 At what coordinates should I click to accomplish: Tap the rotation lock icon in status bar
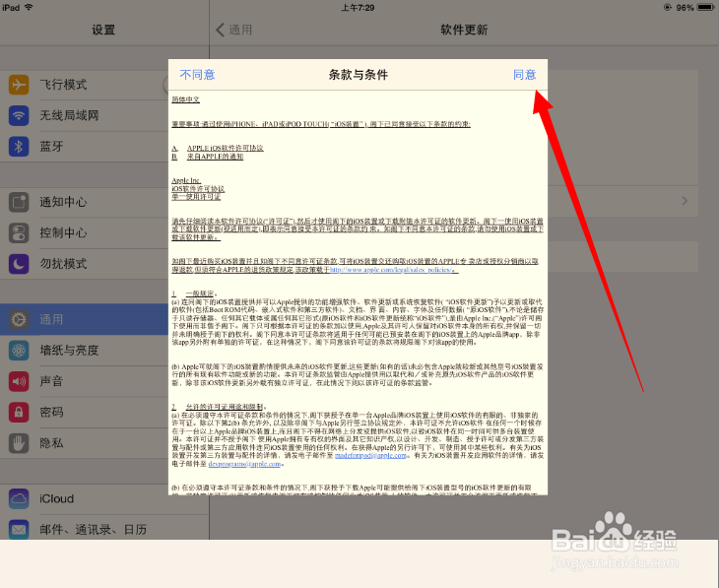[667, 7]
